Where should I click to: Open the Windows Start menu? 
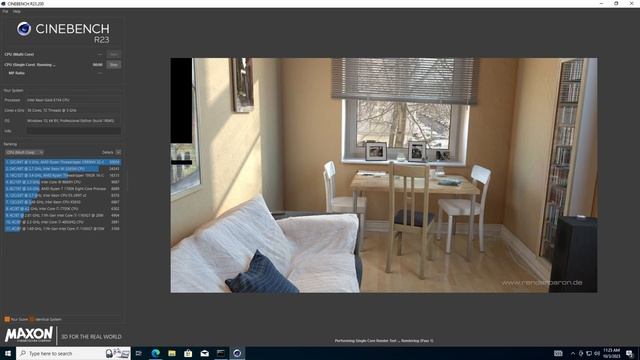[x=8, y=353]
